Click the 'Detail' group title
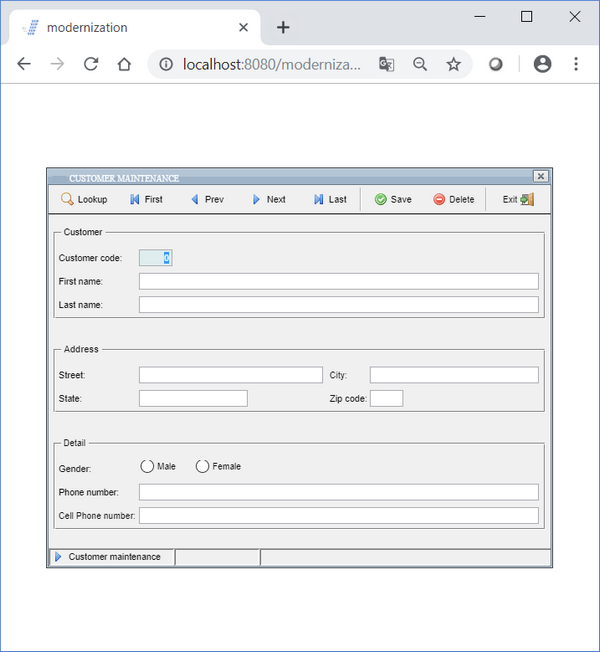600x652 pixels. tap(74, 443)
